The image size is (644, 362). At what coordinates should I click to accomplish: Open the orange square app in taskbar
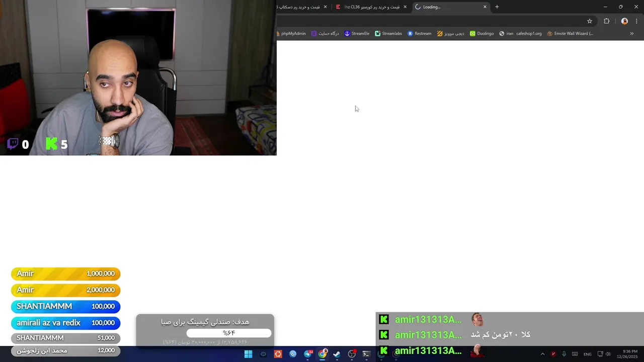(x=278, y=354)
